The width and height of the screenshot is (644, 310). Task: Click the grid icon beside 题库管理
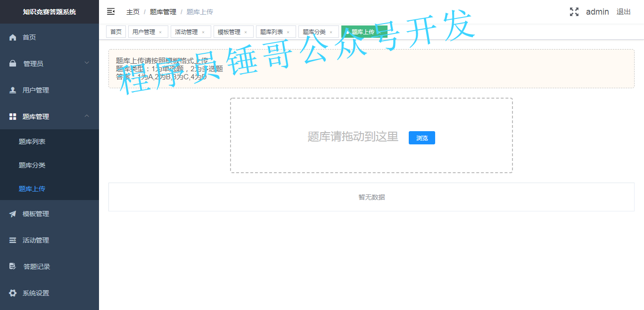click(x=13, y=117)
